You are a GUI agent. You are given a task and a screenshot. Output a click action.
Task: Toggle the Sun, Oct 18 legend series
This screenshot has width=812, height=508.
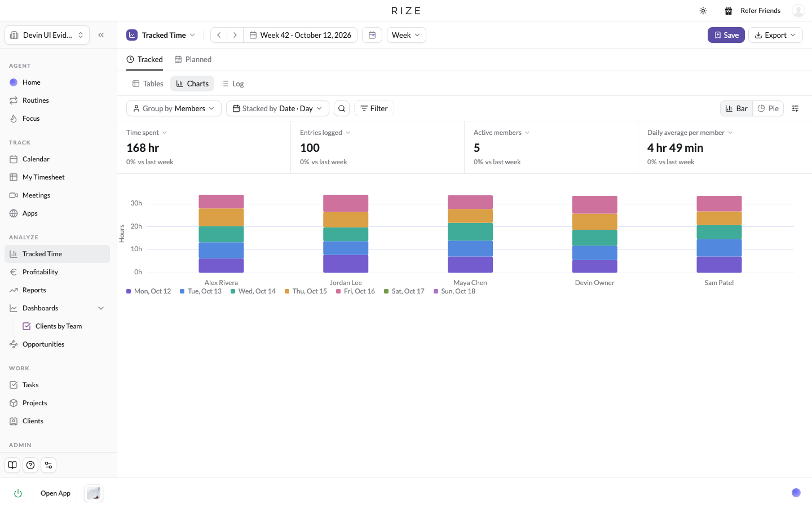click(454, 291)
